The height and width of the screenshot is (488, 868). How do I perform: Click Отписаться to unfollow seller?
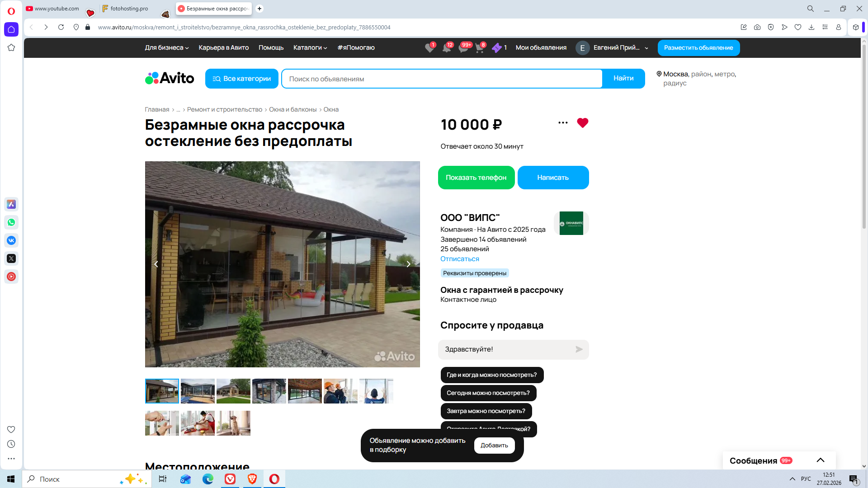click(x=459, y=259)
